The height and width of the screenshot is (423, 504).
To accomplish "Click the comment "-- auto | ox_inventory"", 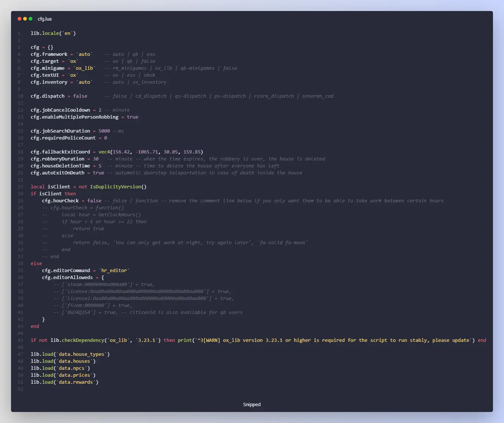I will 135,82.
